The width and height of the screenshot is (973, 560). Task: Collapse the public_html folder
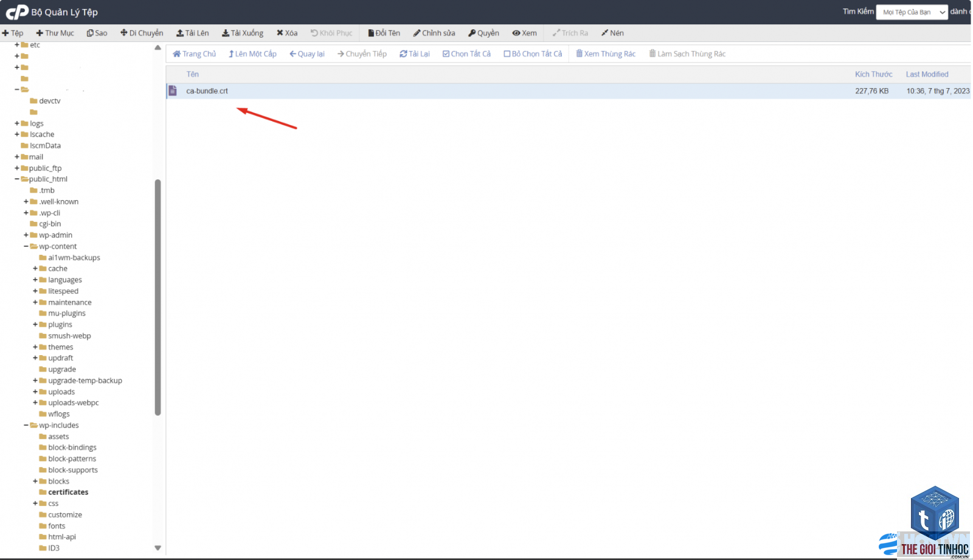[17, 179]
